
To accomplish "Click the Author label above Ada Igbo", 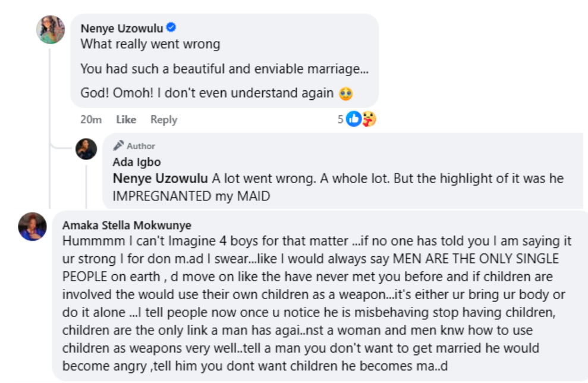I will [x=141, y=146].
